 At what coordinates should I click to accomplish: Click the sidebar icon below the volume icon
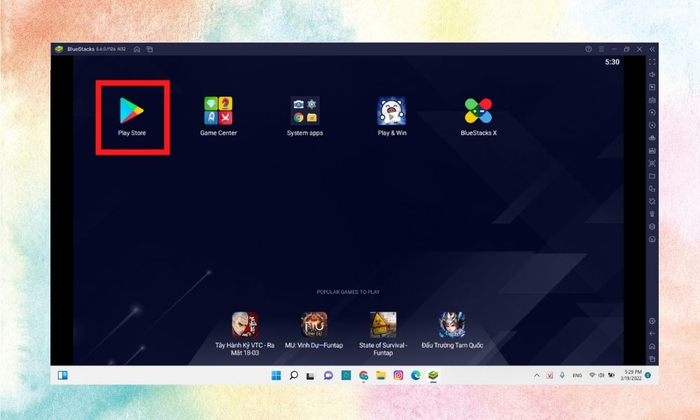click(652, 87)
